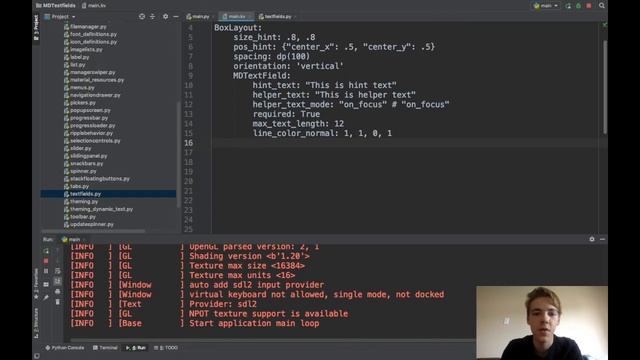Click the 'spacing: dp(100)' code line

[x=271, y=57]
